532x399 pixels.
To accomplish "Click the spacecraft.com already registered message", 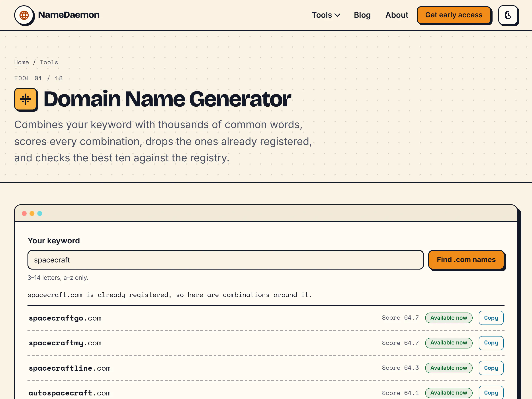I will [x=170, y=295].
